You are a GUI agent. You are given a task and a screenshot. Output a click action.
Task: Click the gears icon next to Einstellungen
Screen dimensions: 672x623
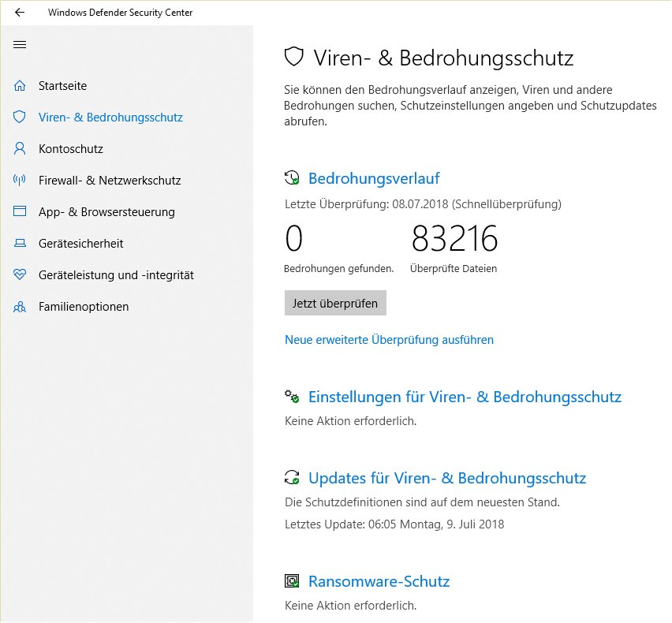tap(293, 397)
